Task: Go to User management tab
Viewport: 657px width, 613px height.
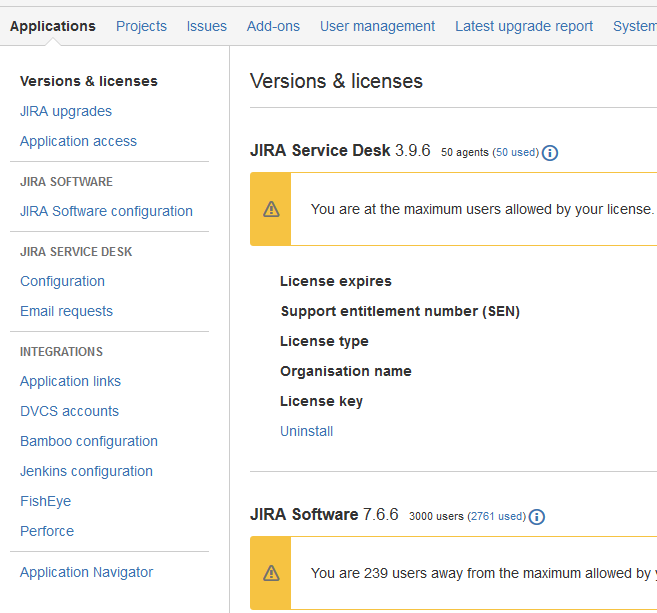Action: (x=378, y=26)
